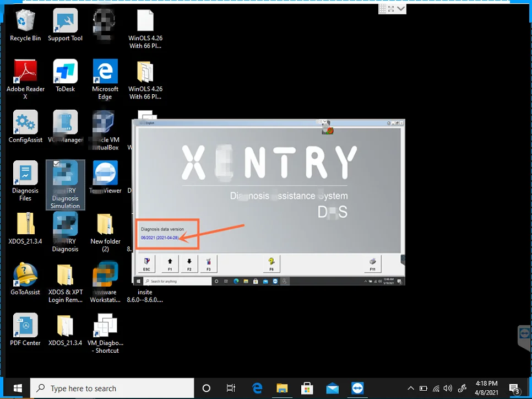Grab the TeamViewer toolbar grid handle
This screenshot has height=399, width=532.
[x=382, y=9]
